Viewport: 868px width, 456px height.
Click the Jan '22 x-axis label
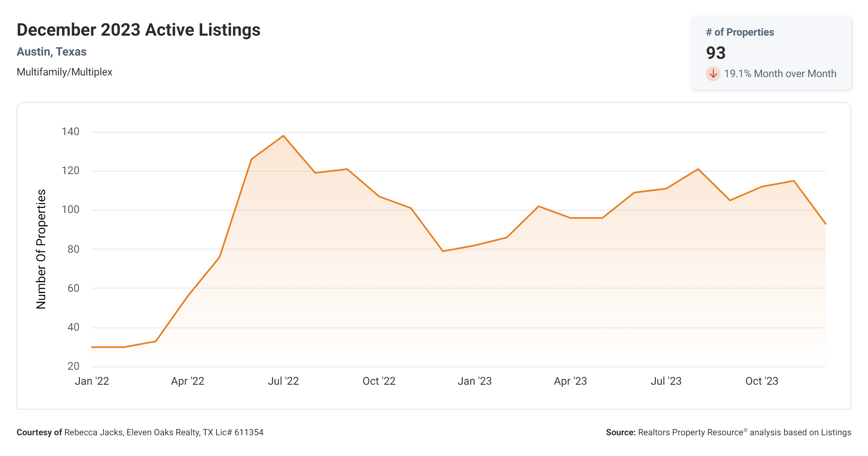(92, 381)
